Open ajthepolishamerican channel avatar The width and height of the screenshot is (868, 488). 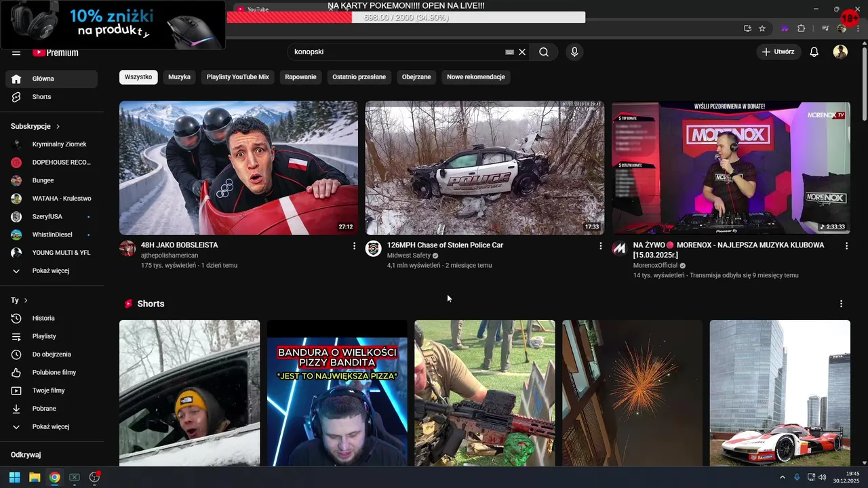pos(127,249)
